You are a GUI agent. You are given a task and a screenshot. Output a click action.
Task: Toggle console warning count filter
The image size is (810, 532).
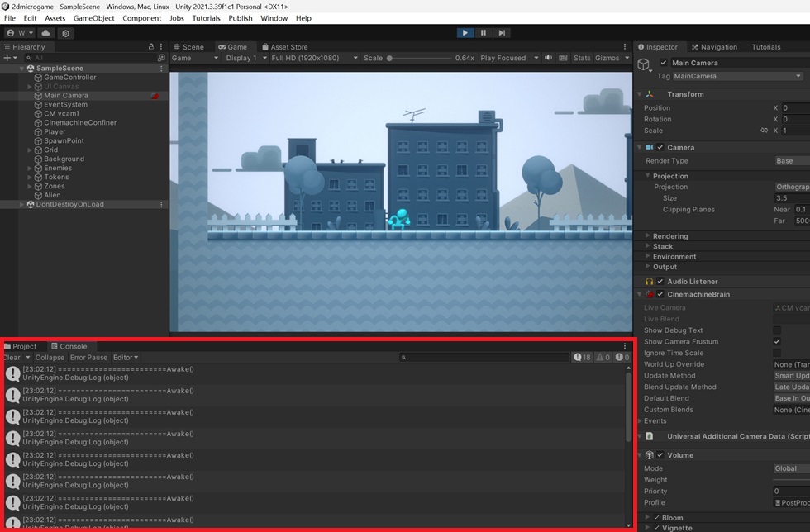click(603, 357)
